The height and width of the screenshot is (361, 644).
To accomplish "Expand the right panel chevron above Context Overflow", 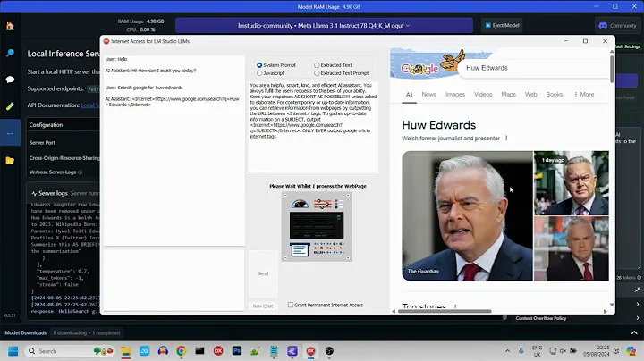I will click(x=638, y=305).
